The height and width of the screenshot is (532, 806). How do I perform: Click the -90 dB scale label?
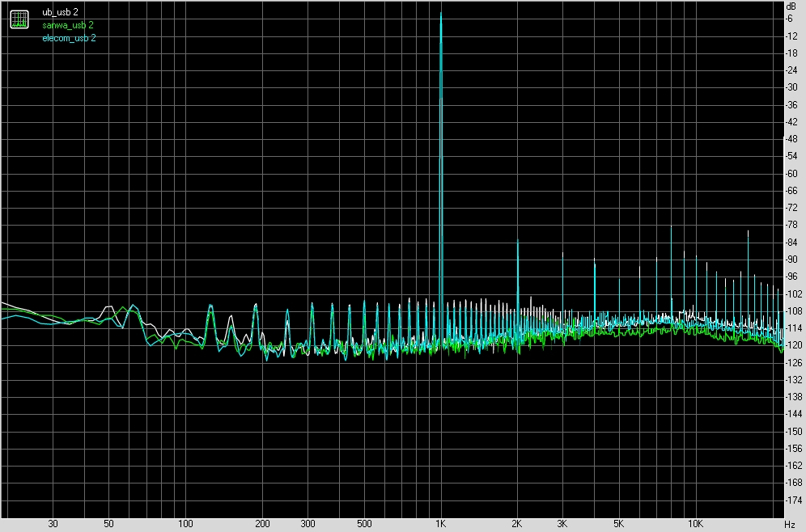(791, 260)
